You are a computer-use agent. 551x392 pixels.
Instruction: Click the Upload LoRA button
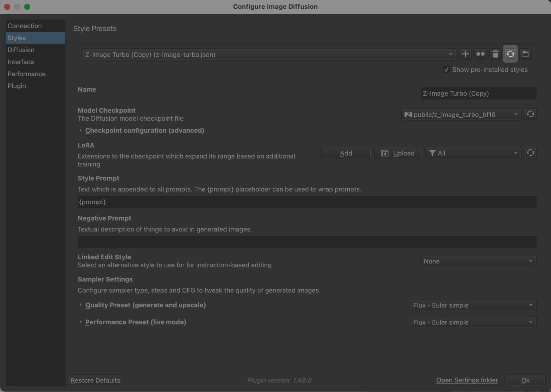point(398,153)
